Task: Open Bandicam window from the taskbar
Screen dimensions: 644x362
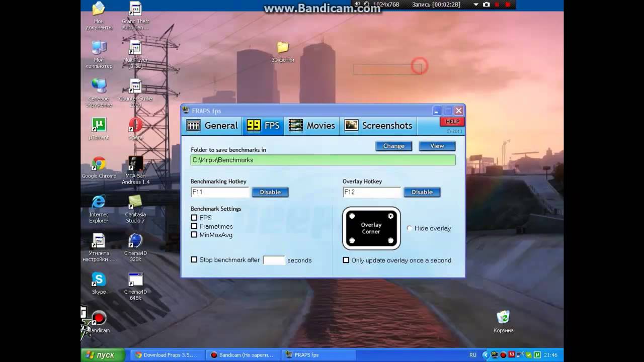Action: pos(244,355)
